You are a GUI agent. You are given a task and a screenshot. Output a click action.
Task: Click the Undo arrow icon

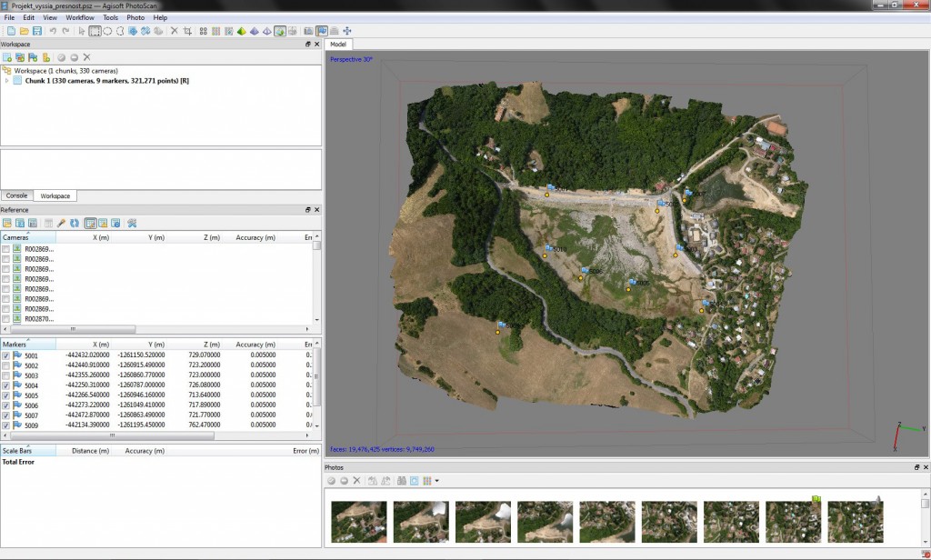(x=53, y=31)
